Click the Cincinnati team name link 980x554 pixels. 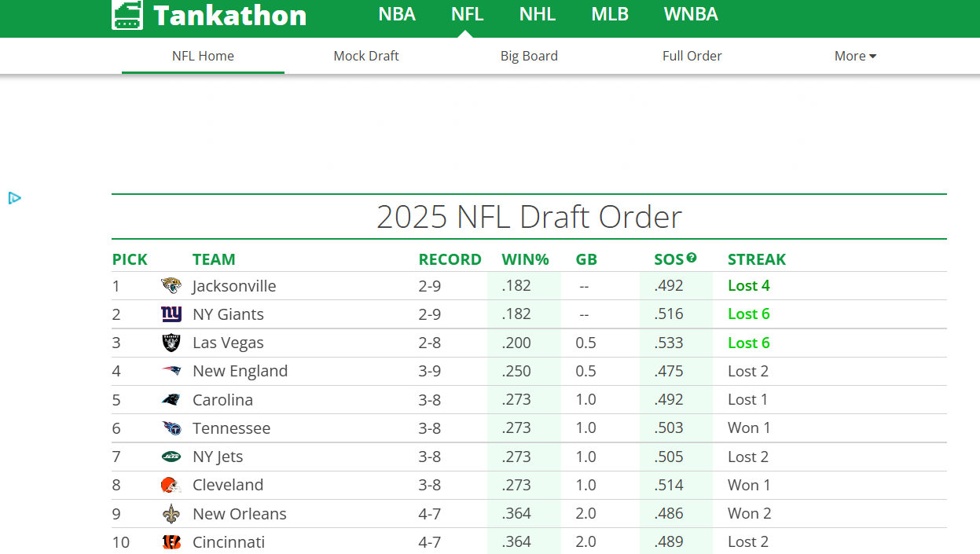point(229,542)
